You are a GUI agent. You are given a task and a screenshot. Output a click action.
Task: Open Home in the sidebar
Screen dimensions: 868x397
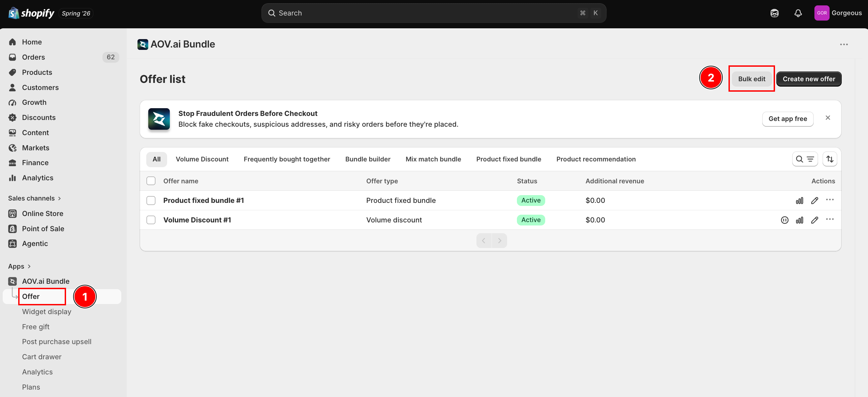pos(32,42)
